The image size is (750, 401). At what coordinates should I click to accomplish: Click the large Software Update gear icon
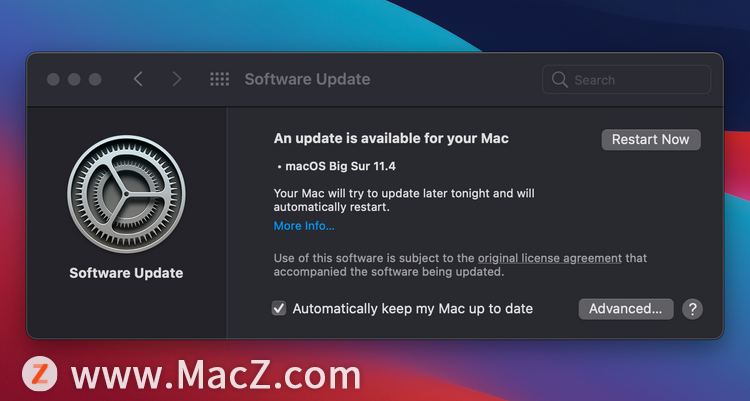[x=126, y=194]
